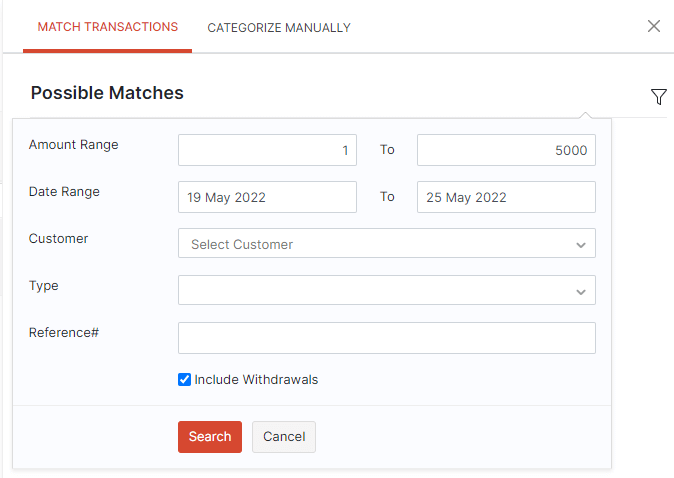Click the Amount Range label
Image resolution: width=674 pixels, height=478 pixels.
[x=73, y=144]
